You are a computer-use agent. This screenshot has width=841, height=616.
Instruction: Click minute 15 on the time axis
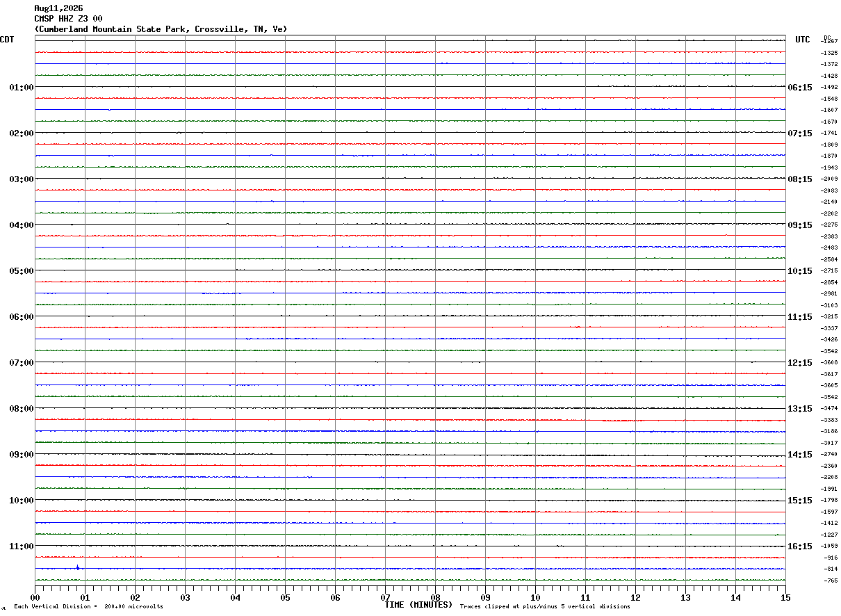[785, 597]
